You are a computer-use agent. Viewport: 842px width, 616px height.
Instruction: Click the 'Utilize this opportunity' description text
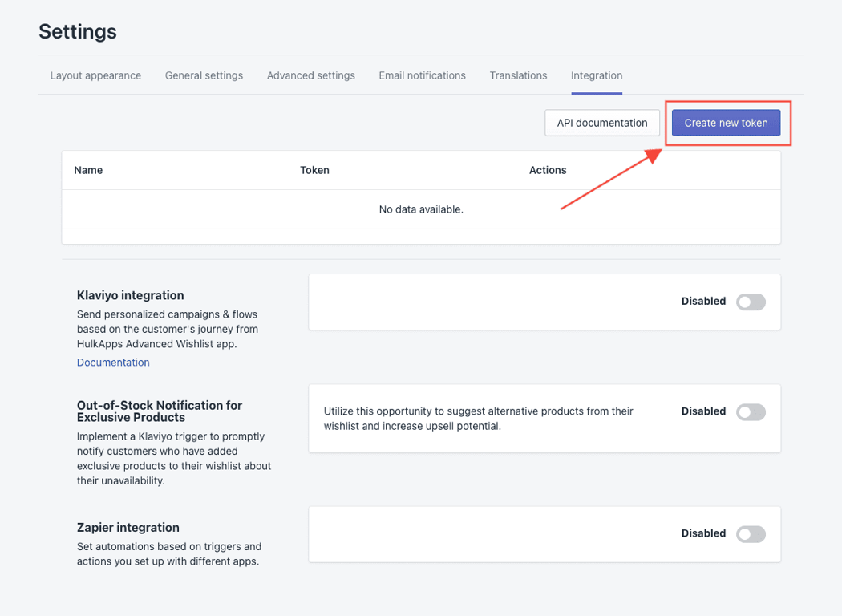click(x=479, y=419)
